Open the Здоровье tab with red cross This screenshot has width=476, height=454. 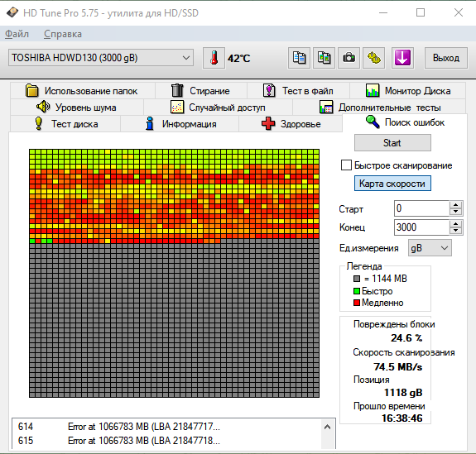(x=291, y=124)
